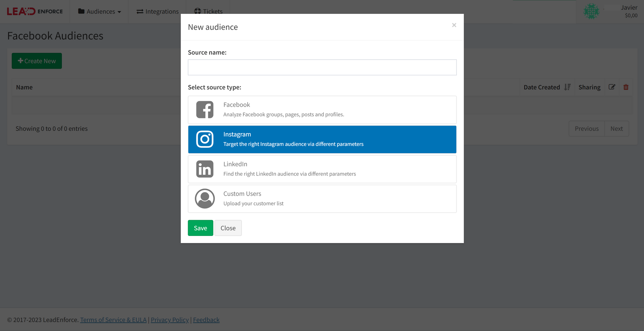Click the Facebook Audiences page heading
The width and height of the screenshot is (644, 331).
55,36
